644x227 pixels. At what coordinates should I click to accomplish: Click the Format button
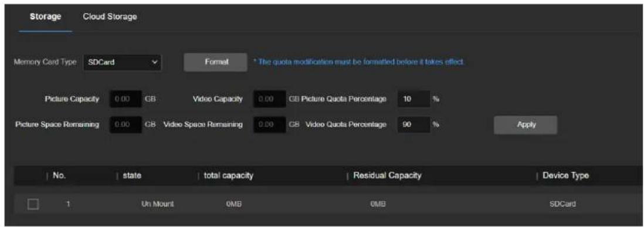pyautogui.click(x=216, y=62)
